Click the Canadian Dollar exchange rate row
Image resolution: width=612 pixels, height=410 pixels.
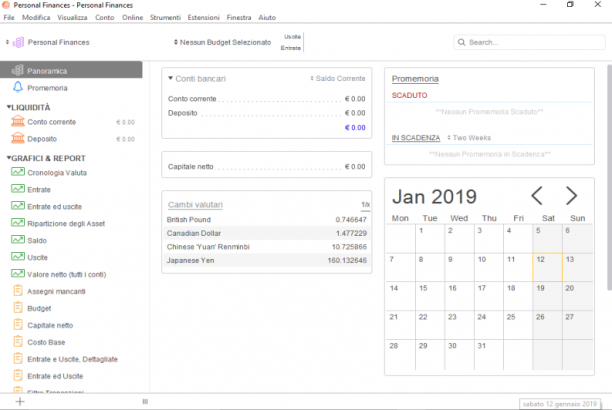tap(267, 233)
